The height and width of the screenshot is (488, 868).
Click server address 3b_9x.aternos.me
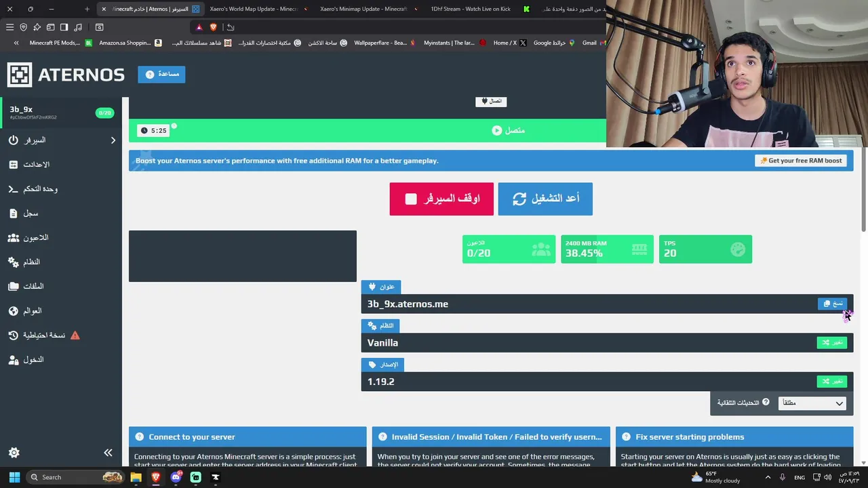(x=408, y=304)
